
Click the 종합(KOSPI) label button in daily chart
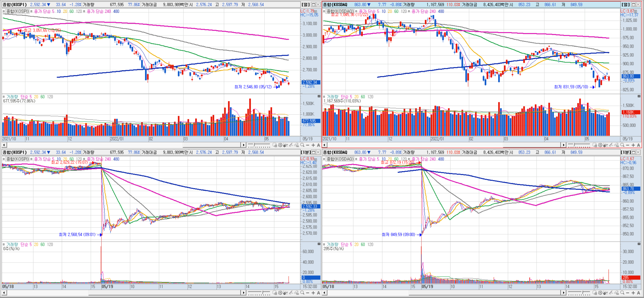(17, 11)
